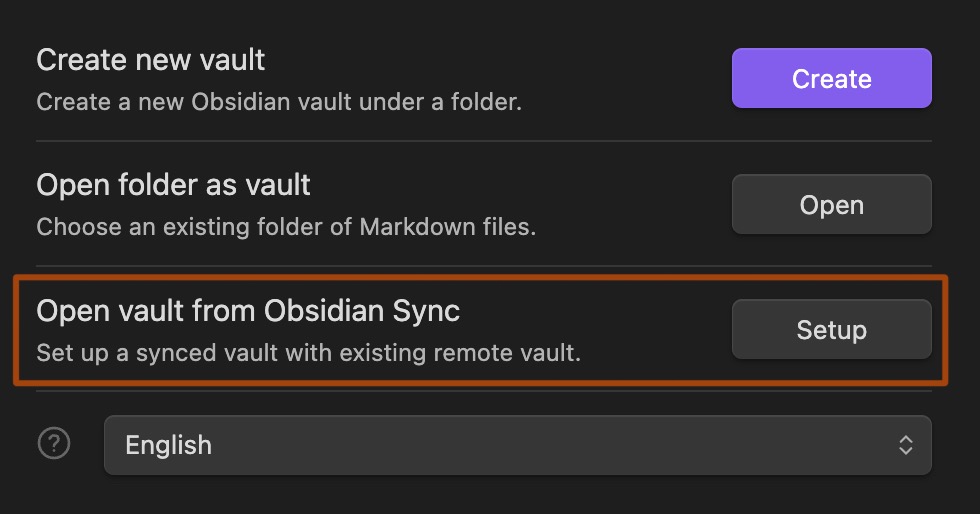
Task: Click the Setup button for Obsidian Sync
Action: (x=832, y=330)
